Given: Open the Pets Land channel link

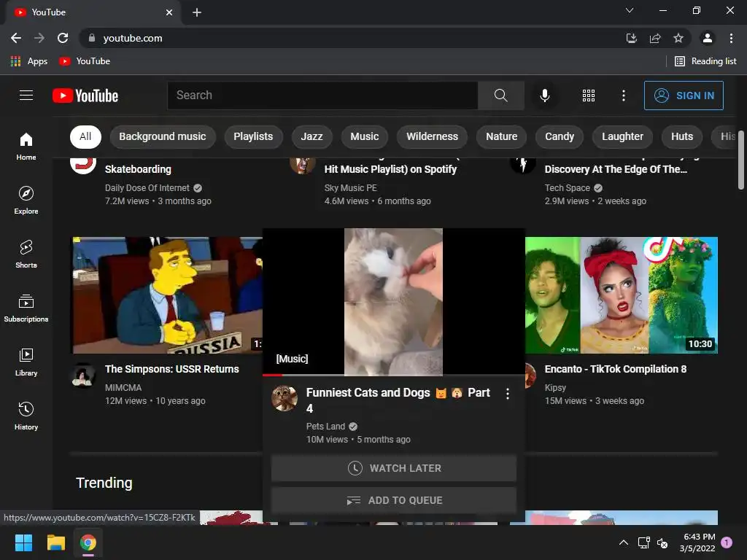Looking at the screenshot, I should point(325,426).
